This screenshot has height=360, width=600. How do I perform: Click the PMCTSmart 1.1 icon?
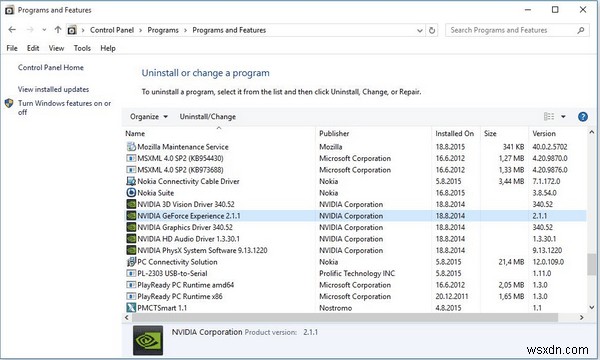pos(131,308)
